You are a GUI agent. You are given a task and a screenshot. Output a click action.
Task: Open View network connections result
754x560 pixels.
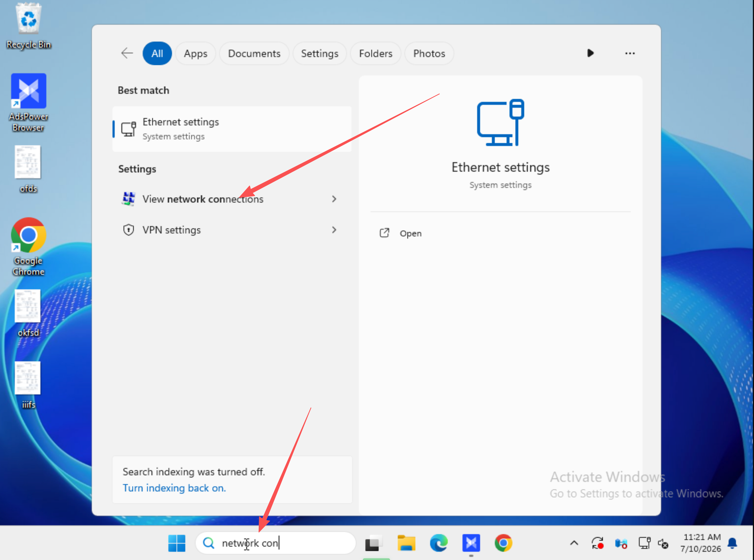[x=232, y=199]
